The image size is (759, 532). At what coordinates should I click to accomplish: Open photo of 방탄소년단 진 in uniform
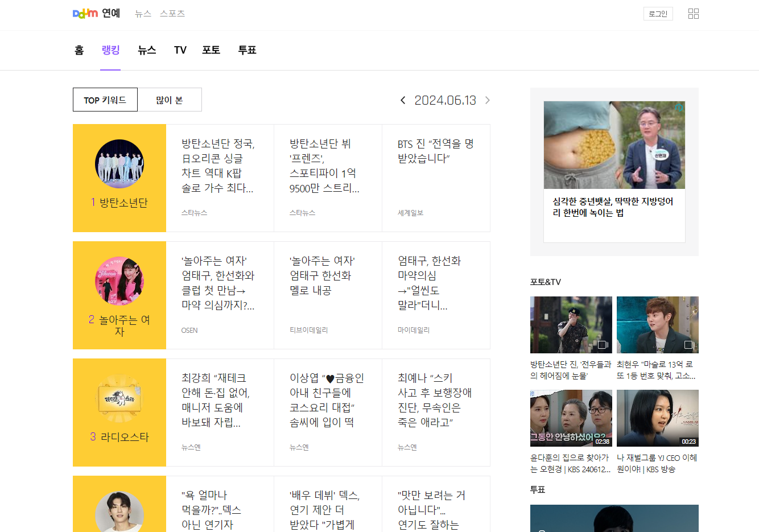click(571, 325)
